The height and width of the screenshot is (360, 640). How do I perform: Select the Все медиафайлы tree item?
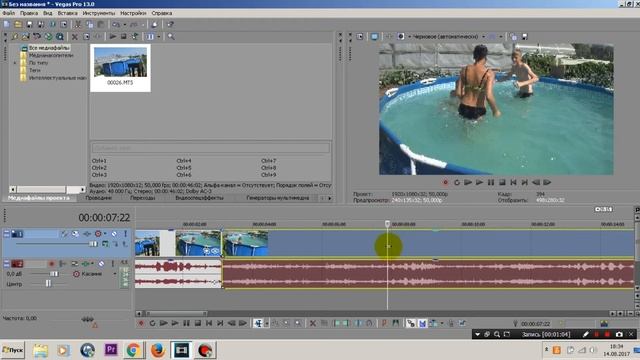coord(49,48)
